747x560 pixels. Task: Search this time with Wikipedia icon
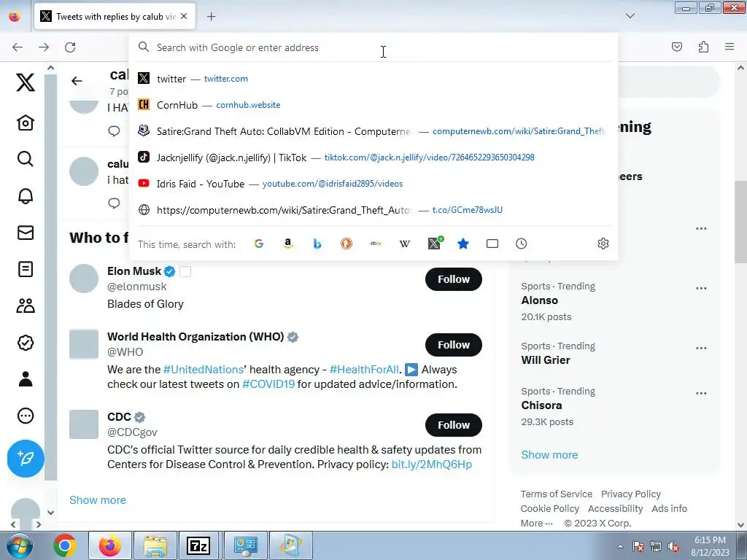pyautogui.click(x=405, y=244)
